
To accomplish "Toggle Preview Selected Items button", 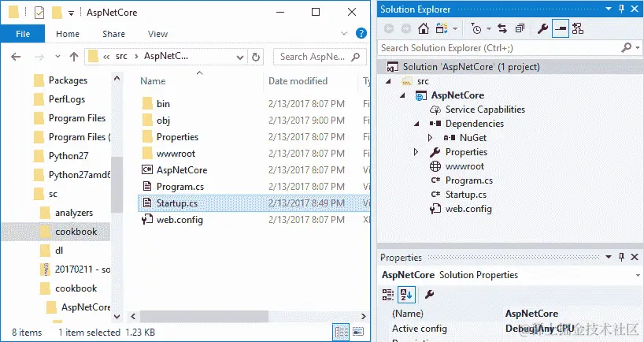I will 561,28.
